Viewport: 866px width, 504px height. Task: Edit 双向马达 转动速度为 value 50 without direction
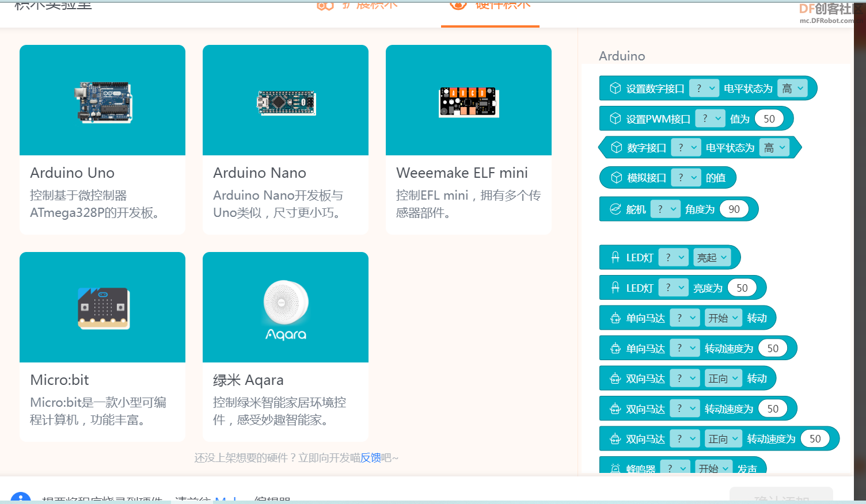(773, 408)
